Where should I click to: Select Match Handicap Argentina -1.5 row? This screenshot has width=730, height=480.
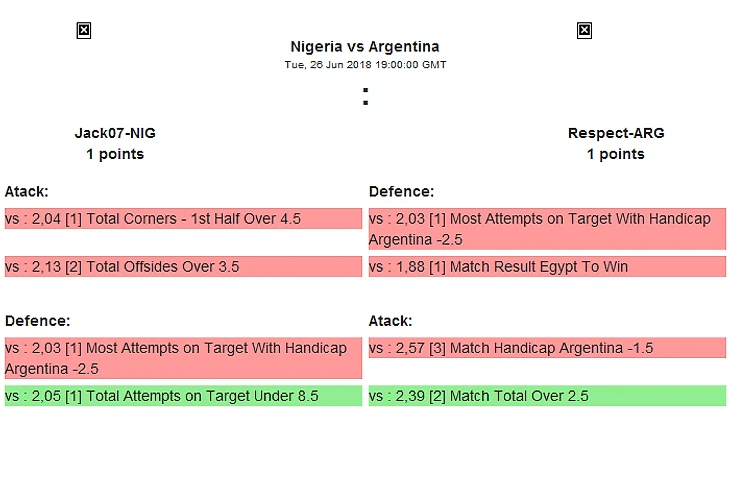coord(547,348)
